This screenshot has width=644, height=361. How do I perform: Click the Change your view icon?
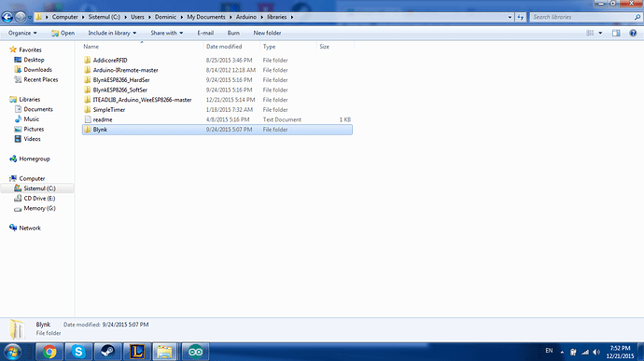pos(590,33)
